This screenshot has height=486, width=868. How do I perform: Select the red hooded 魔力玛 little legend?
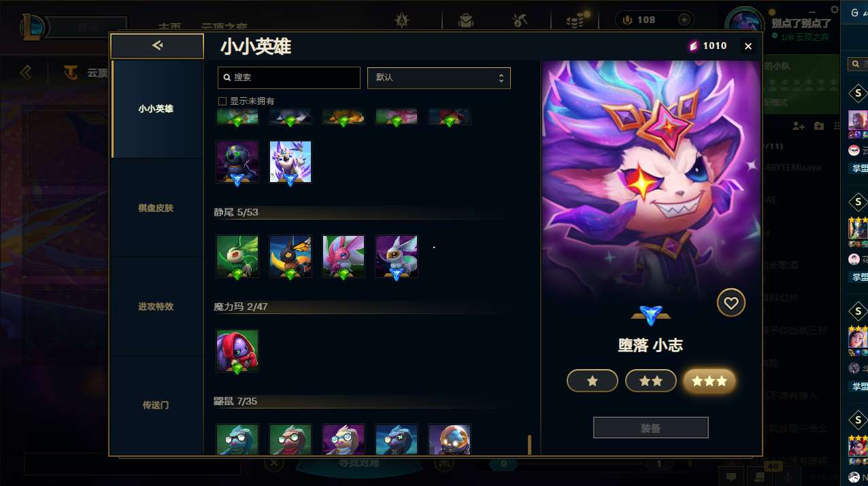[237, 351]
